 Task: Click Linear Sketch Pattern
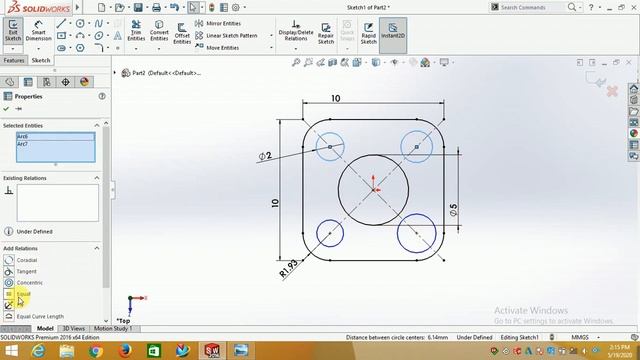tap(226, 36)
